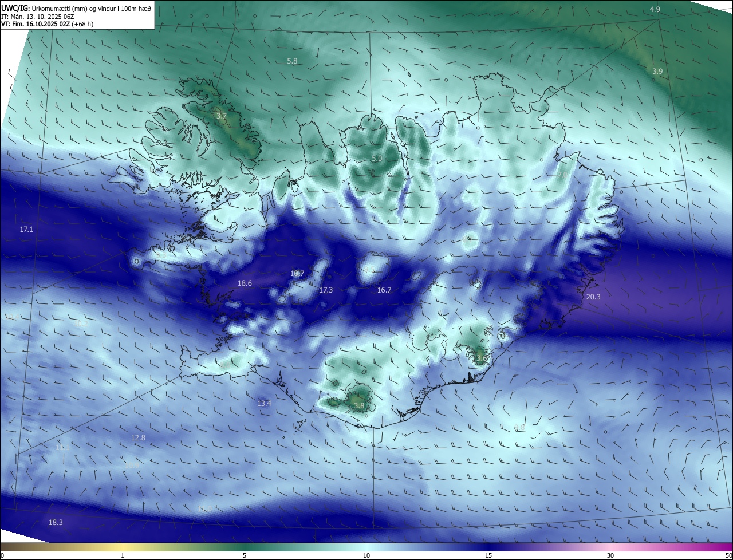Click the map value label 18.3
The width and height of the screenshot is (733, 560).
[56, 522]
